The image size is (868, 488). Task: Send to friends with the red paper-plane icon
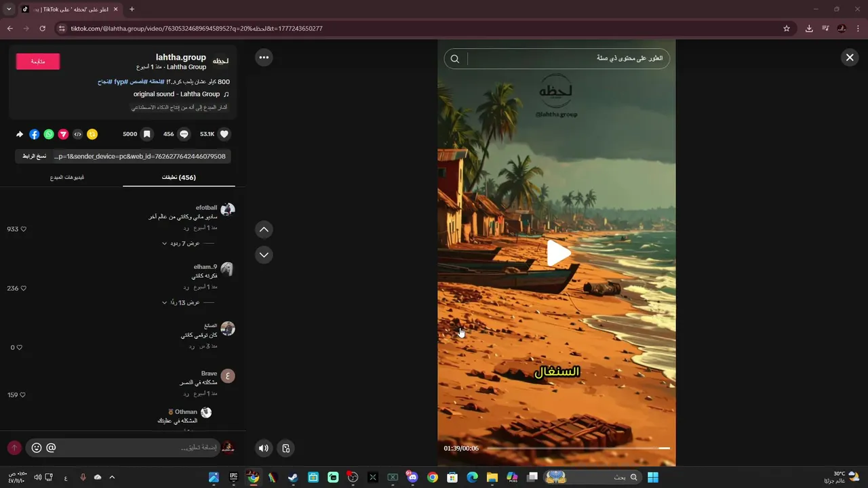coord(63,134)
